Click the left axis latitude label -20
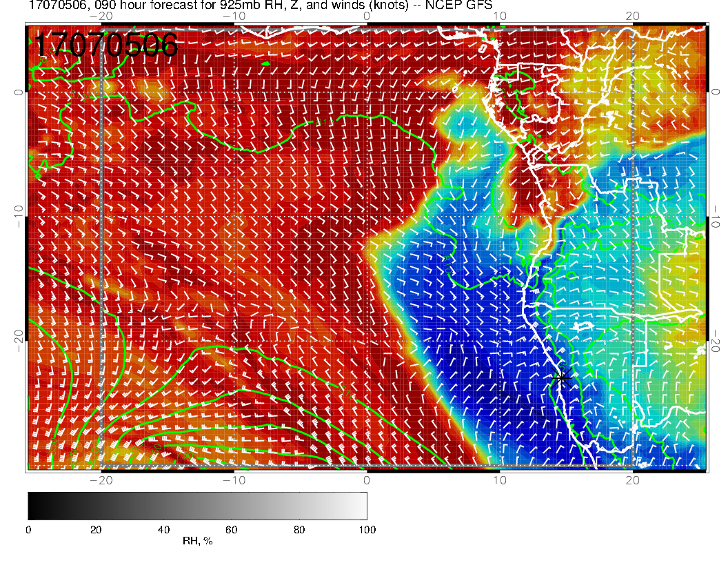 coord(18,341)
